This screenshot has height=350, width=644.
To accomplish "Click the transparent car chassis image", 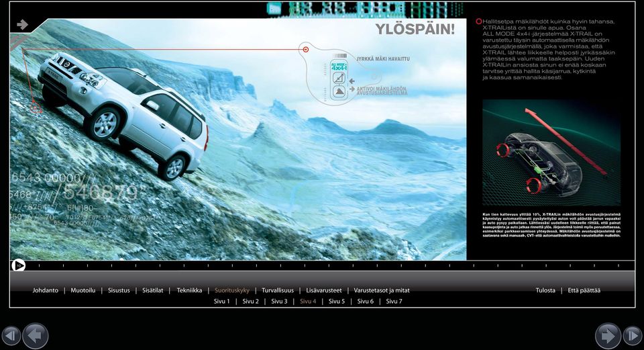I will coord(551,152).
